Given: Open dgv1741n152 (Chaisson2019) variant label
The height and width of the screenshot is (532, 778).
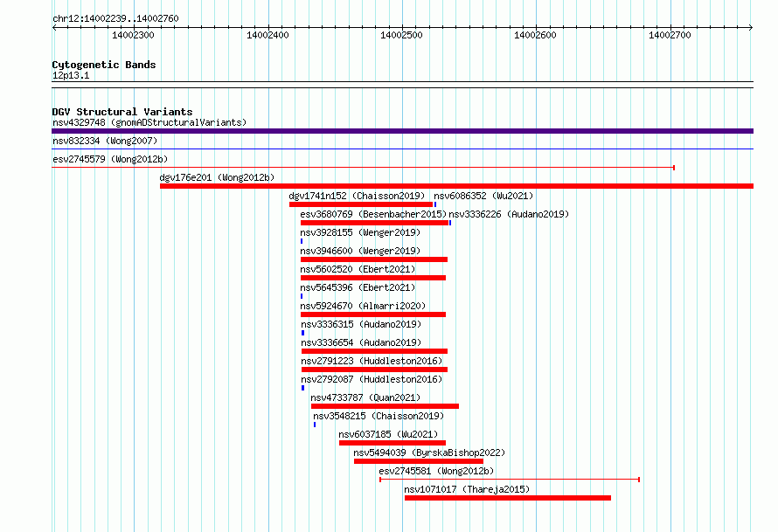Looking at the screenshot, I should (357, 196).
